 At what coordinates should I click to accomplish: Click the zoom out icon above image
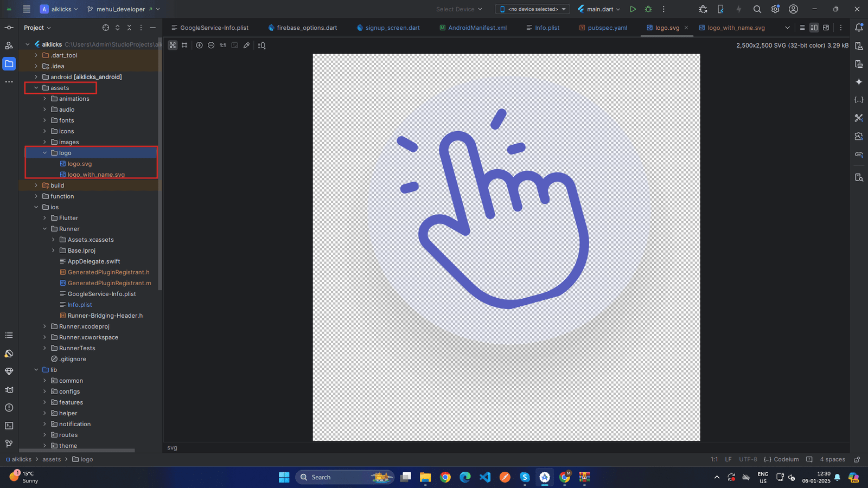pos(211,46)
